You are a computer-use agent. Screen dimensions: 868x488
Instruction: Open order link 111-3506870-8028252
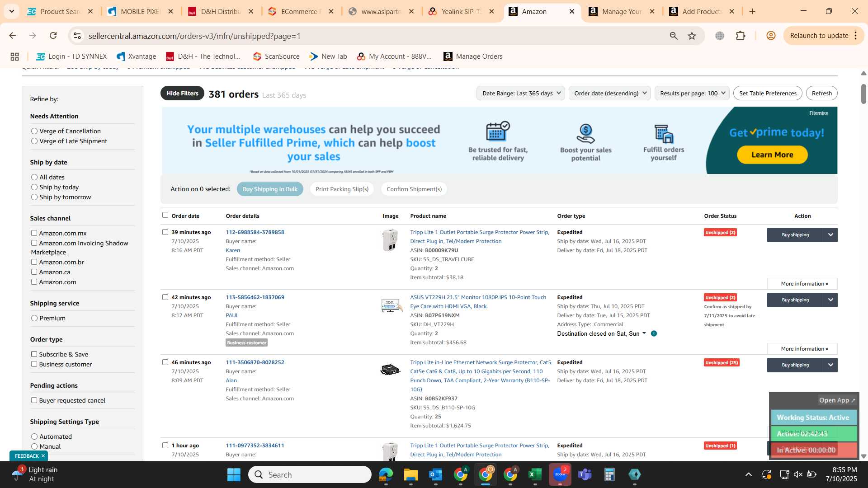(x=255, y=362)
